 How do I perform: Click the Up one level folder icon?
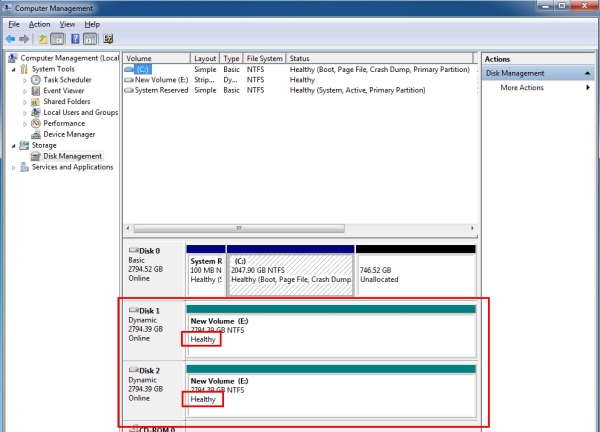tap(43, 39)
